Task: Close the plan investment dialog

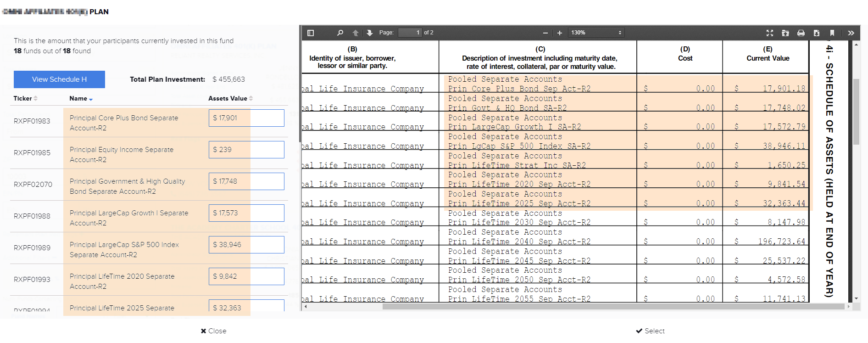Action: (x=213, y=331)
